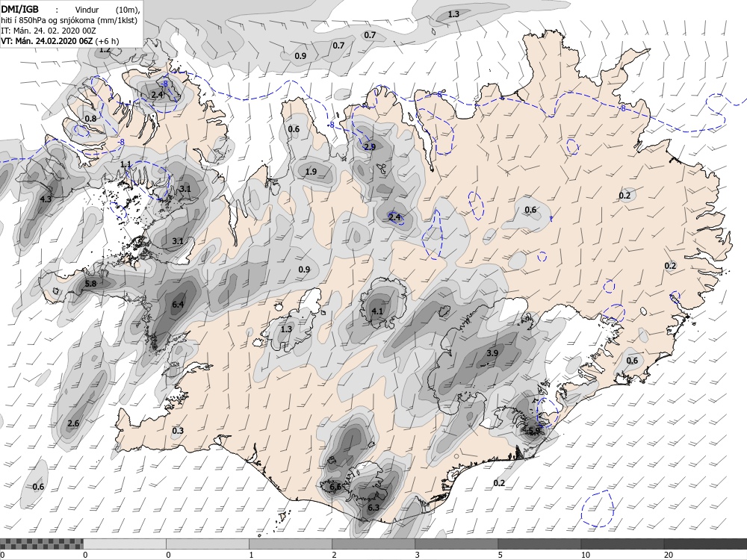
Task: Click the DMI/IGB title text
Action: click(20, 8)
